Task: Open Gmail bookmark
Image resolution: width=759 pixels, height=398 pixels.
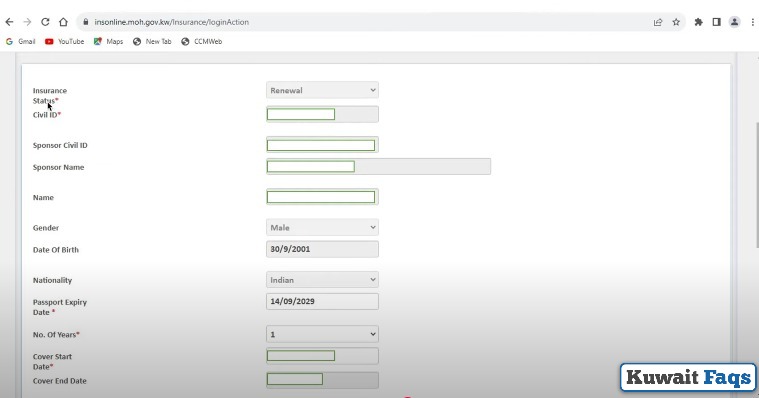Action: (x=21, y=42)
